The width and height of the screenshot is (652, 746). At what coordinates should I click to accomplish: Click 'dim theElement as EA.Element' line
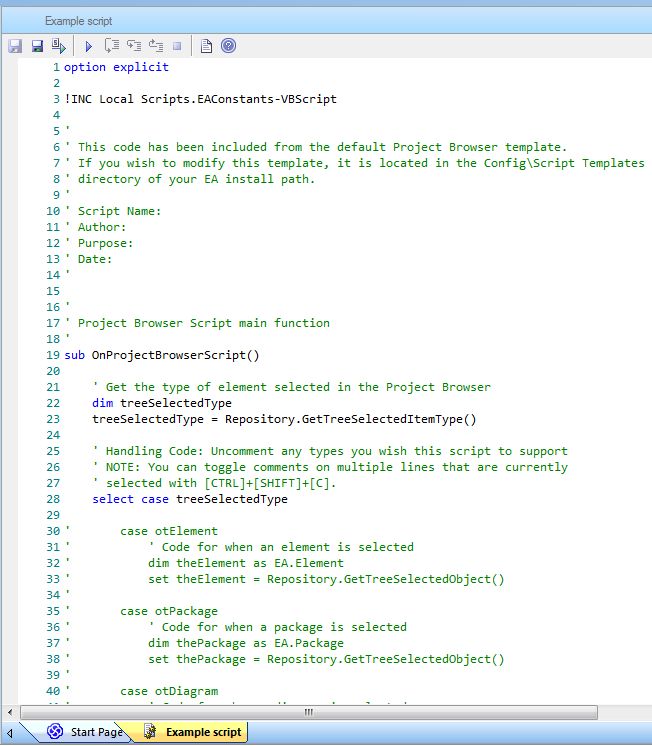tap(246, 563)
